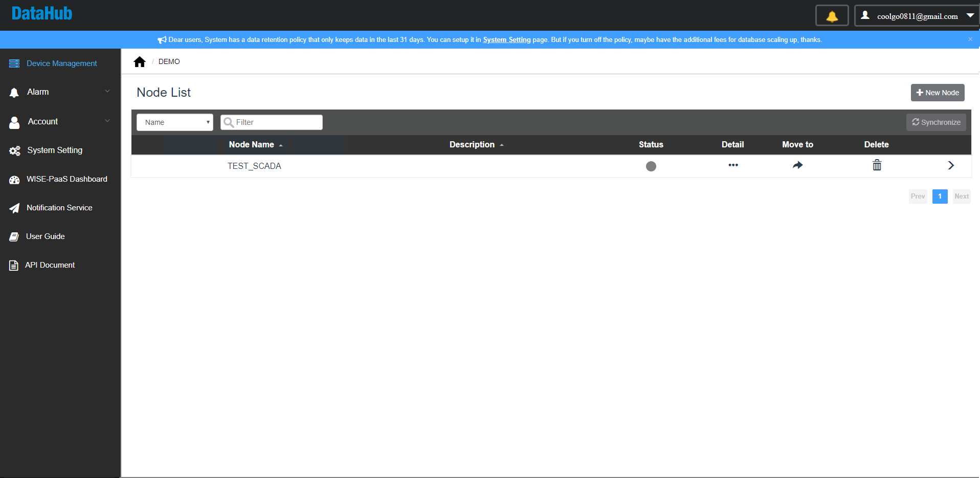Click the New Node button
This screenshot has height=478, width=980.
(x=938, y=93)
